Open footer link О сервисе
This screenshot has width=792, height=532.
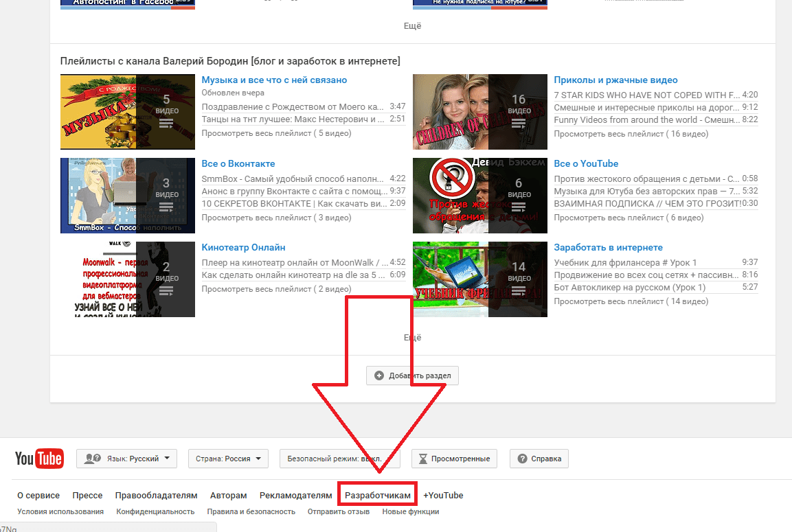[x=38, y=495]
